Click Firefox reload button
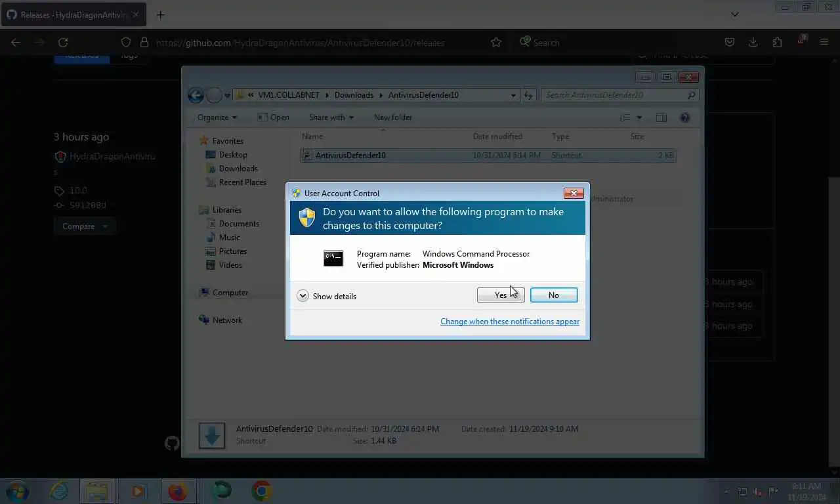 click(x=63, y=42)
